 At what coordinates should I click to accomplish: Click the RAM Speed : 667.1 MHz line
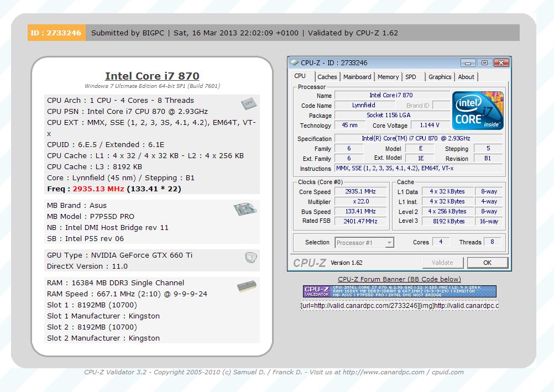point(127,294)
